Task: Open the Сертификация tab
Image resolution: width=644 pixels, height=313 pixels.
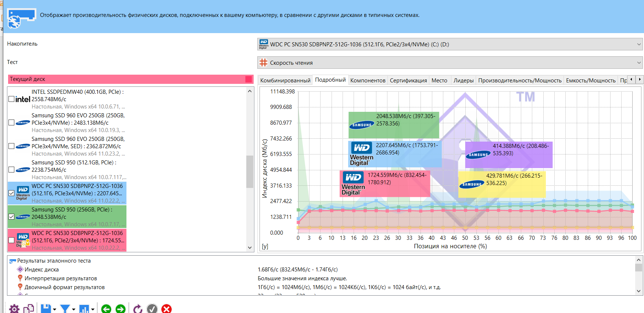Action: point(408,80)
